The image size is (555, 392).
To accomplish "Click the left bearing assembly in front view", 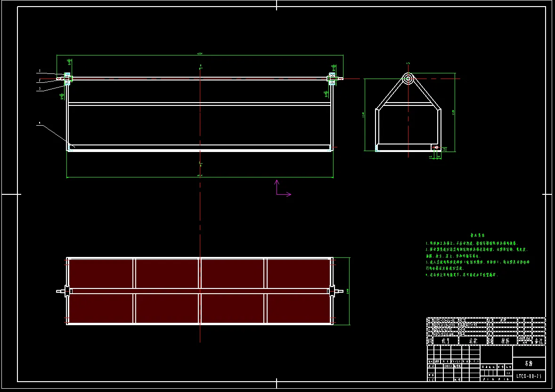I will pos(67,79).
